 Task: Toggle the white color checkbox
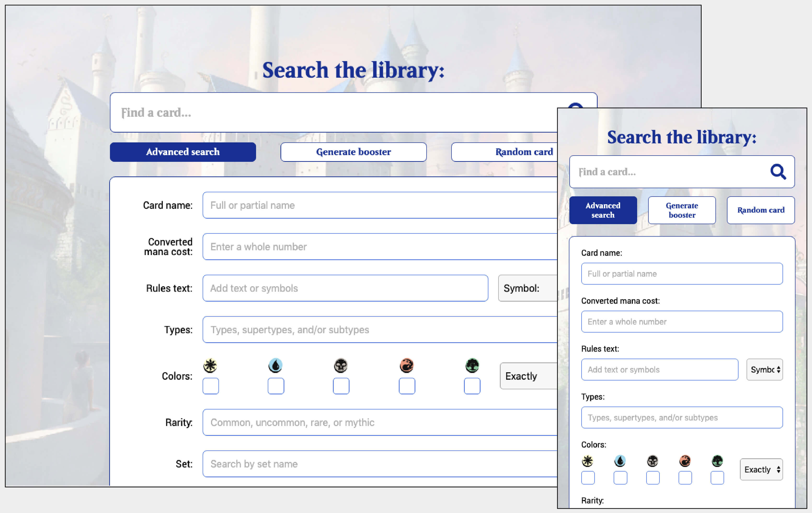211,385
